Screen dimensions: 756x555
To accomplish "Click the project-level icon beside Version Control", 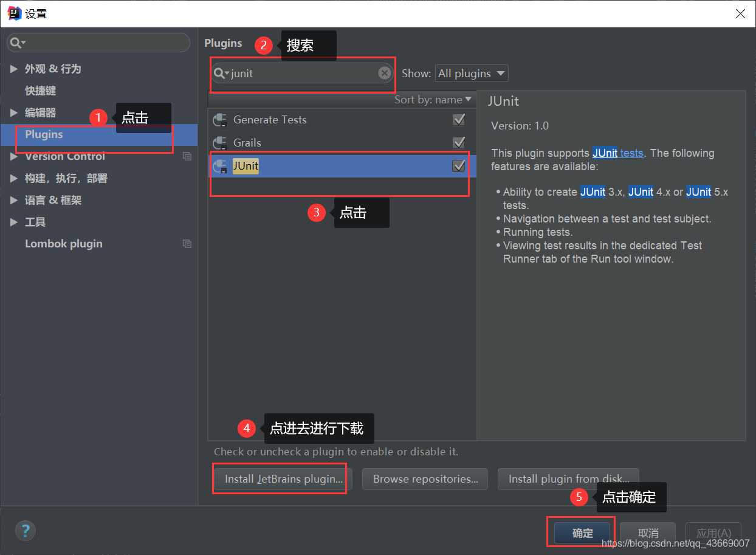I will click(x=187, y=156).
